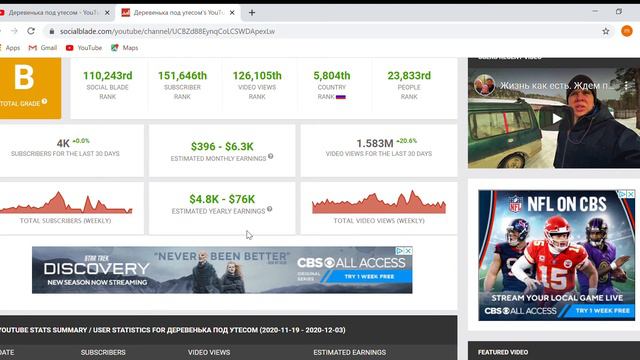640x360 pixels.
Task: Click the 5,804th country rank
Action: [332, 76]
